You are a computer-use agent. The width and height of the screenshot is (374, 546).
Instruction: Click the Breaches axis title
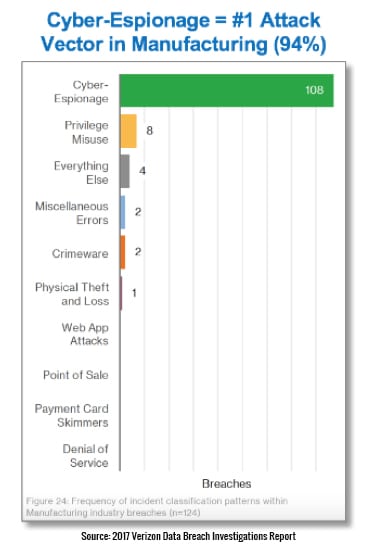click(226, 484)
